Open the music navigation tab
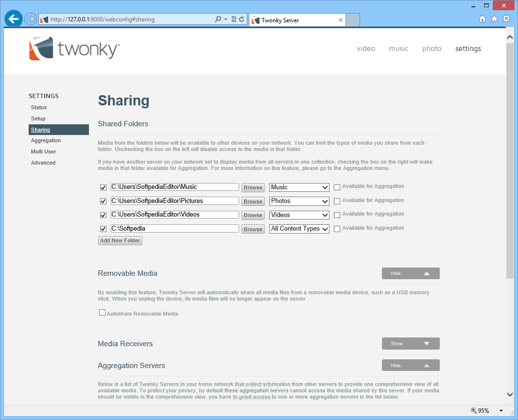This screenshot has width=518, height=420. [398, 49]
